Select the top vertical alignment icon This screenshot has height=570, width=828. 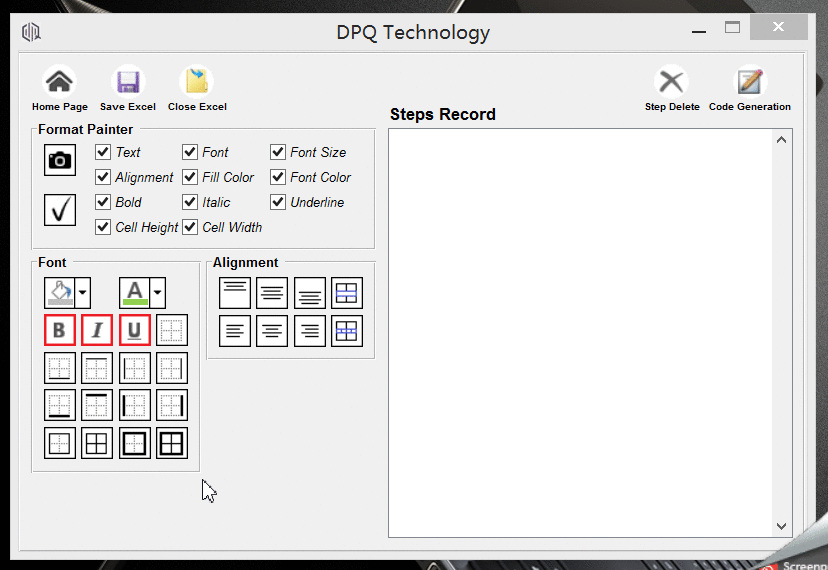235,293
